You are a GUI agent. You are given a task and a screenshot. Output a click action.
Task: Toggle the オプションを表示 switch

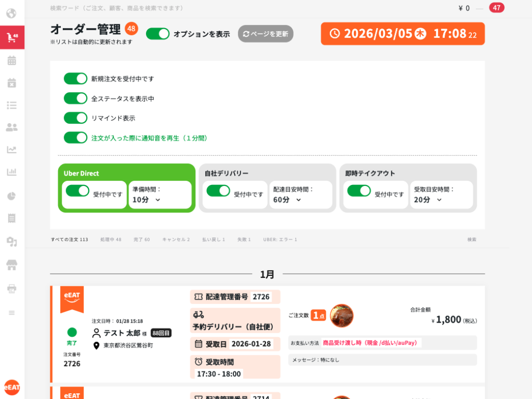pos(158,34)
